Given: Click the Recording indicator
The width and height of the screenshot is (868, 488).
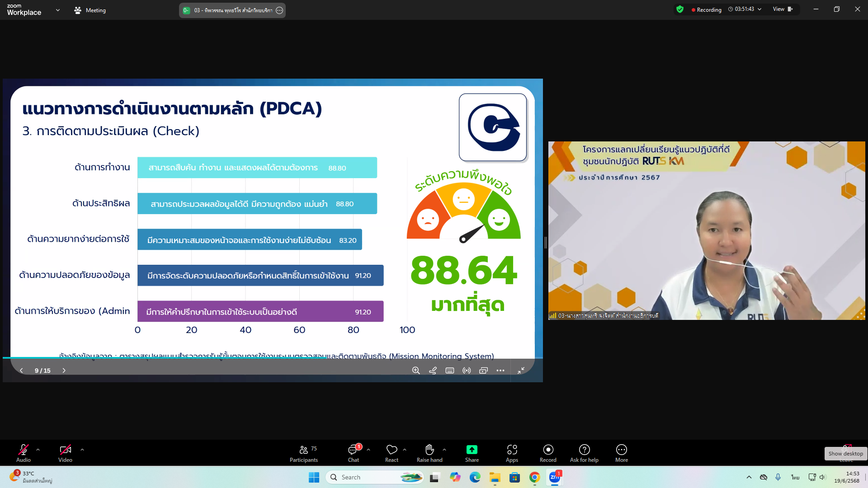Looking at the screenshot, I should click(x=706, y=9).
